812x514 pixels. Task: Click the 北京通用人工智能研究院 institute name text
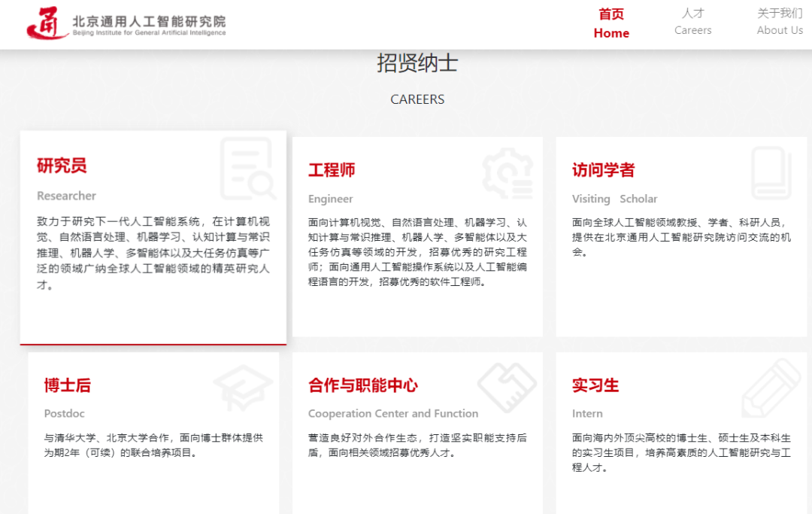(x=149, y=22)
